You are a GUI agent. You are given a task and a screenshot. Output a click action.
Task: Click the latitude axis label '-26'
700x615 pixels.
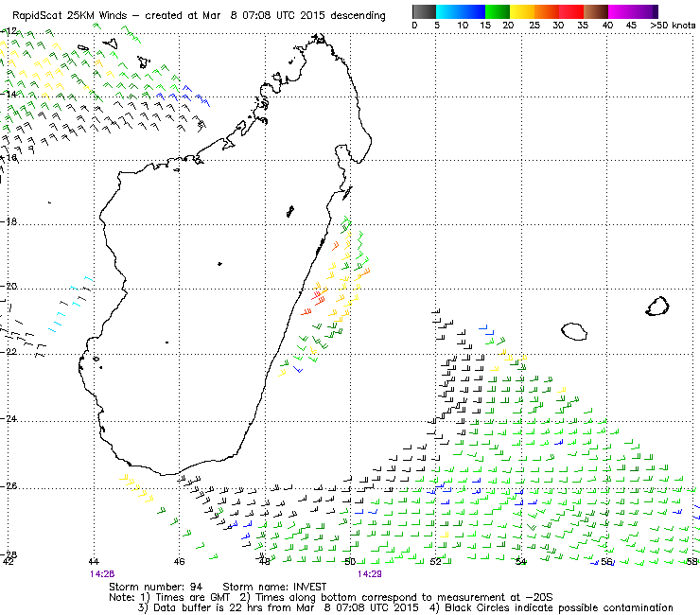coord(9,486)
